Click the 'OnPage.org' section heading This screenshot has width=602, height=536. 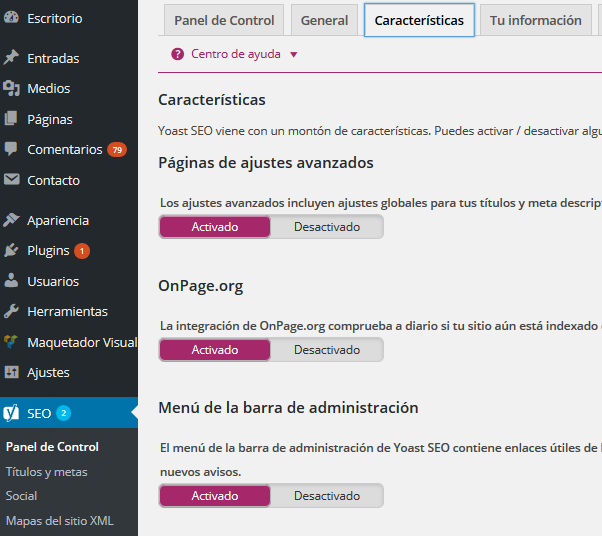pos(201,286)
